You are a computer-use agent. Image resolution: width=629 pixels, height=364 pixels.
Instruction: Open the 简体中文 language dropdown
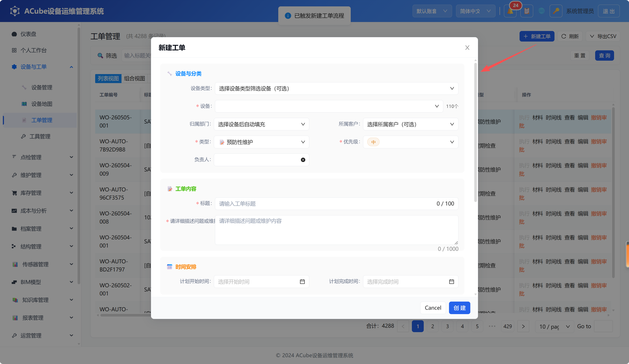click(x=476, y=11)
